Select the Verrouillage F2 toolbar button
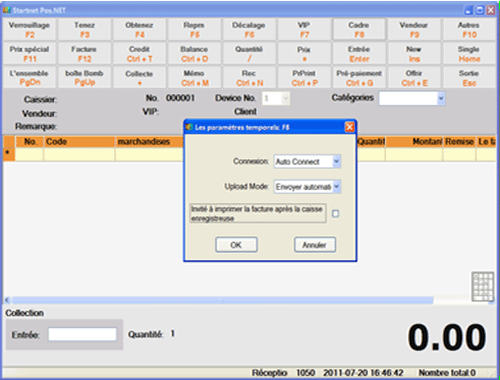 (x=29, y=30)
